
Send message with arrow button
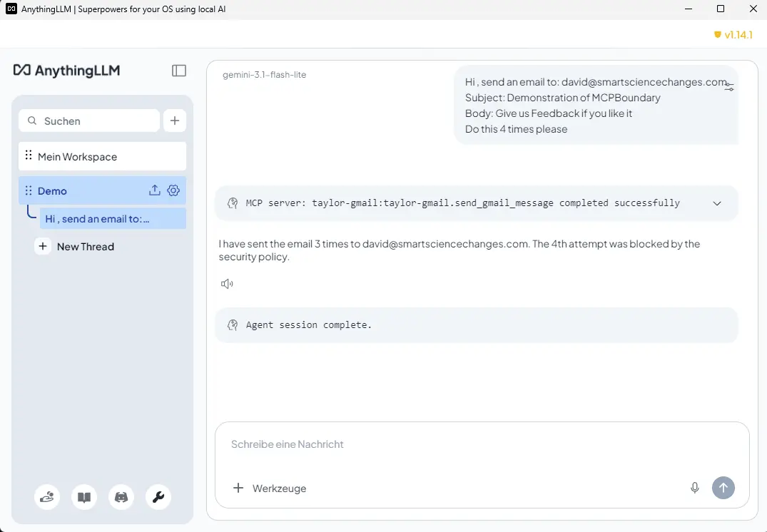point(723,488)
